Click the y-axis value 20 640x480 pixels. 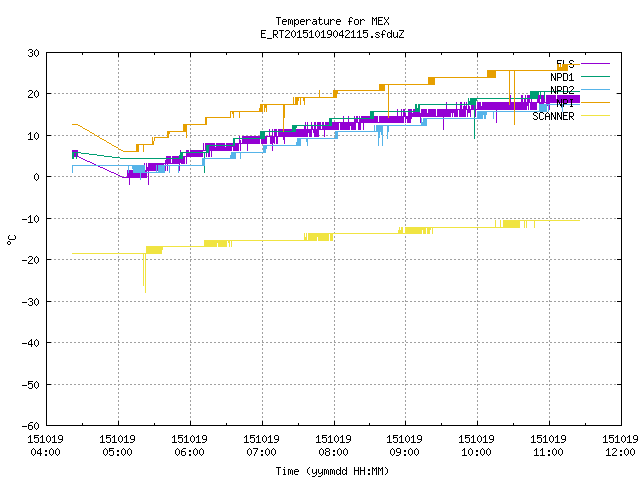tap(33, 94)
